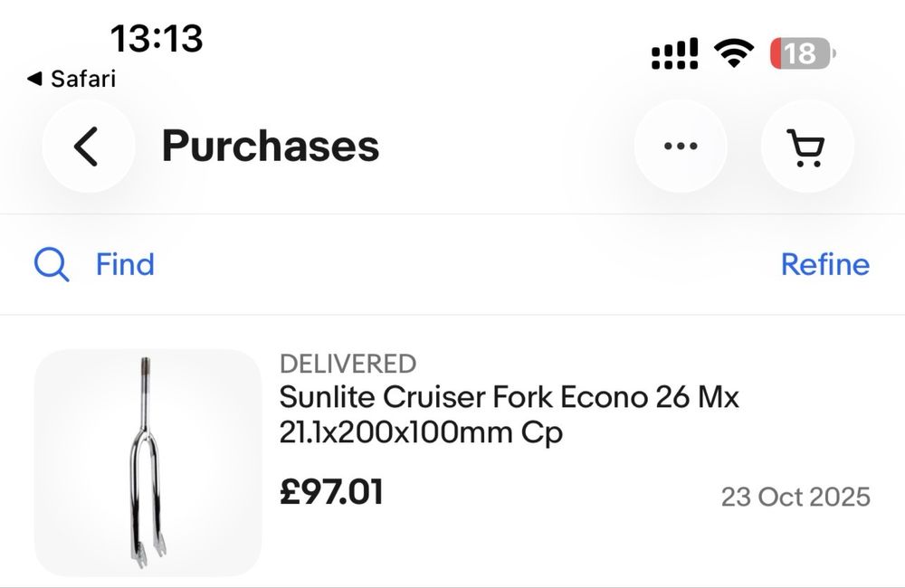Tap Find to search purchases

point(125,265)
